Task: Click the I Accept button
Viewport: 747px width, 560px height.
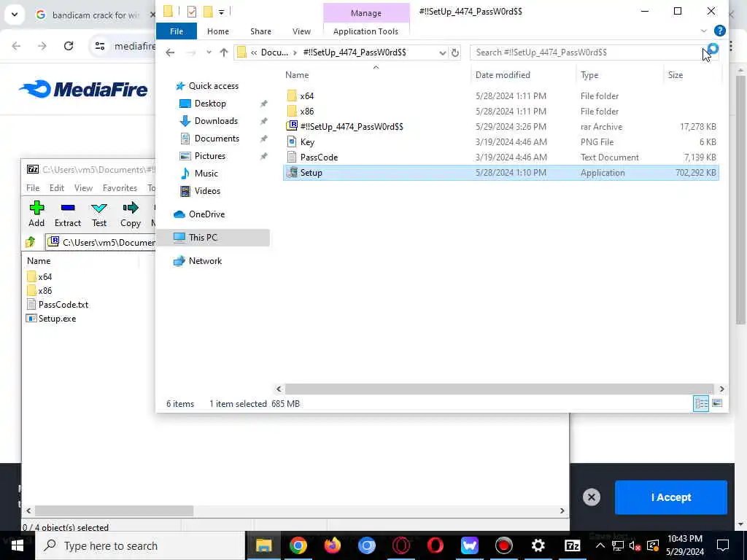Action: pos(671,497)
